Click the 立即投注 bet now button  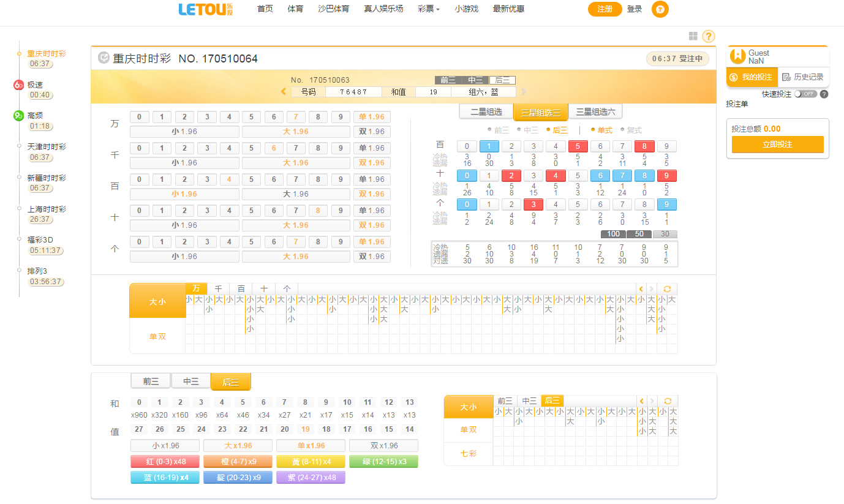pyautogui.click(x=778, y=145)
